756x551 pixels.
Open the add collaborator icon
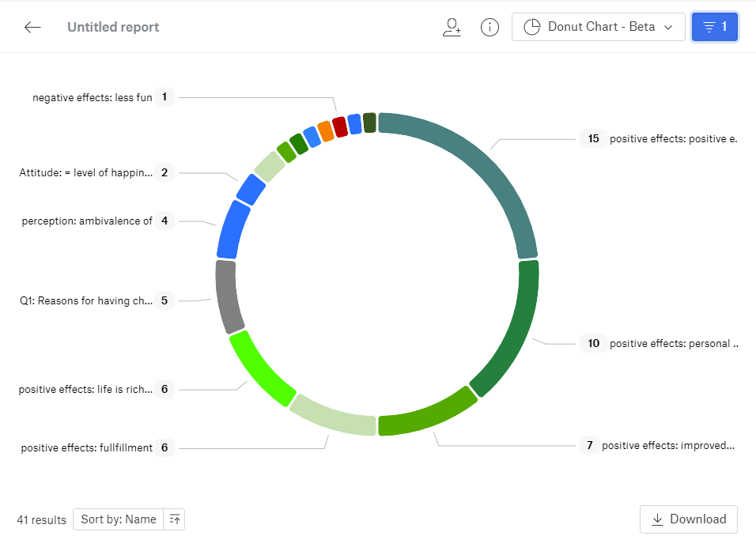pyautogui.click(x=452, y=27)
